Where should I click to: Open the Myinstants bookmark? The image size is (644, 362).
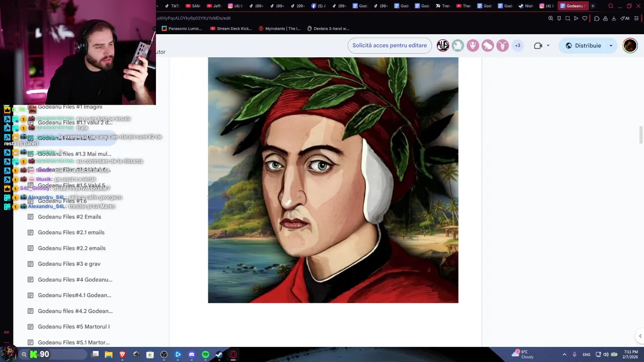click(279, 29)
